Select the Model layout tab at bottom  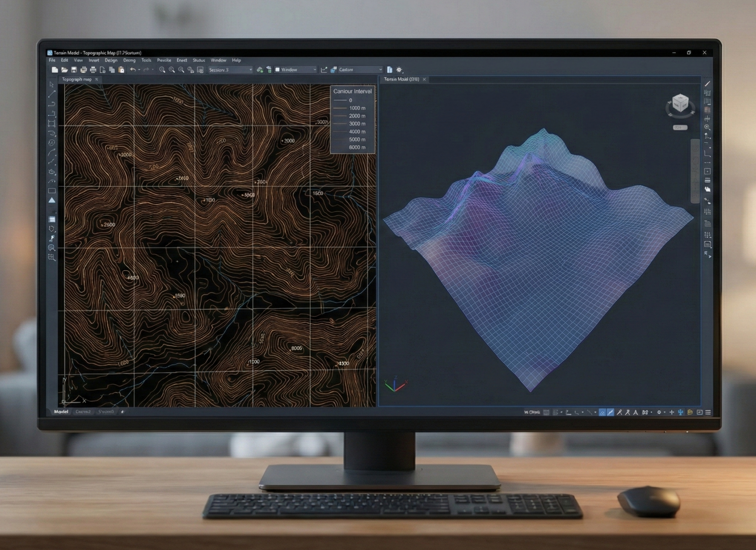(61, 411)
